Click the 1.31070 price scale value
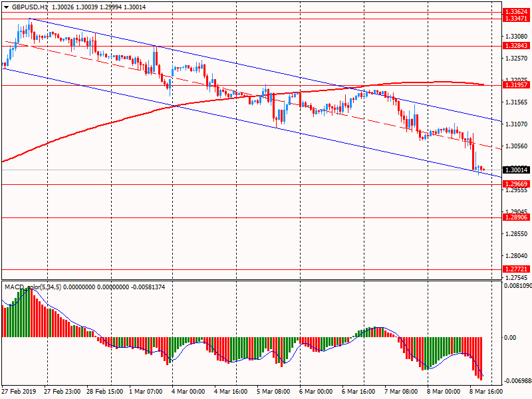 pyautogui.click(x=517, y=124)
